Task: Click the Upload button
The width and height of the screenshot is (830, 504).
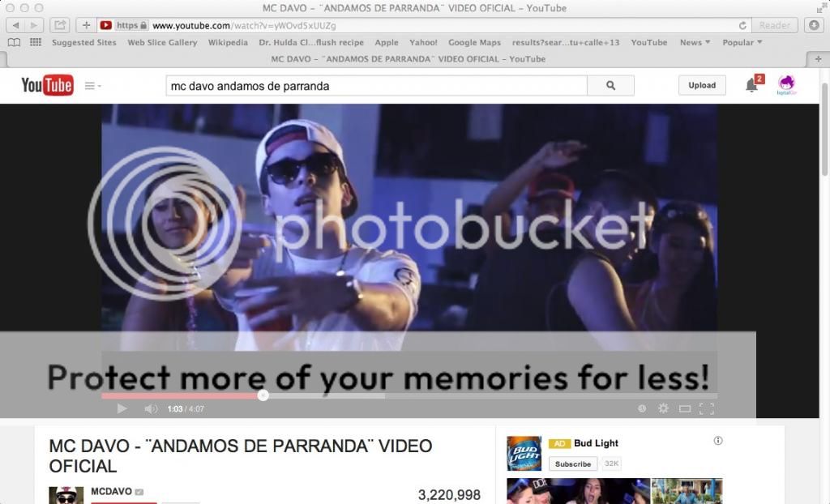Action: pyautogui.click(x=702, y=85)
